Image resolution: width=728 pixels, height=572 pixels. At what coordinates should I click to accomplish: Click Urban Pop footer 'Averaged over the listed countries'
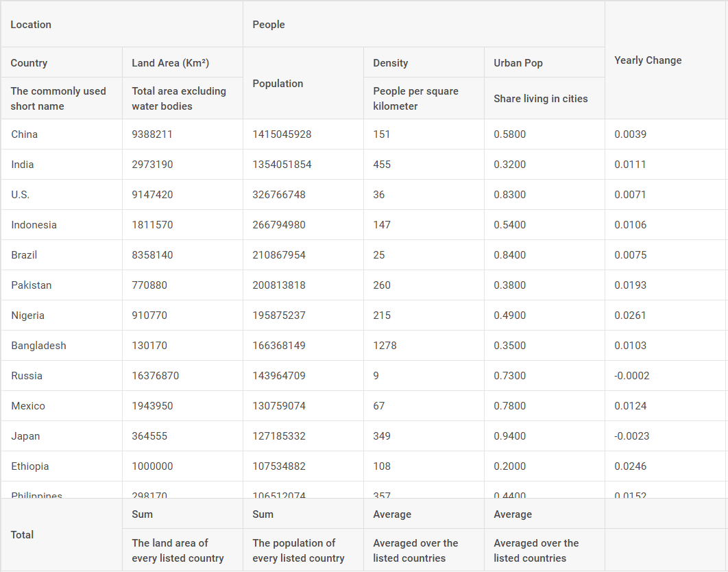[544, 550]
